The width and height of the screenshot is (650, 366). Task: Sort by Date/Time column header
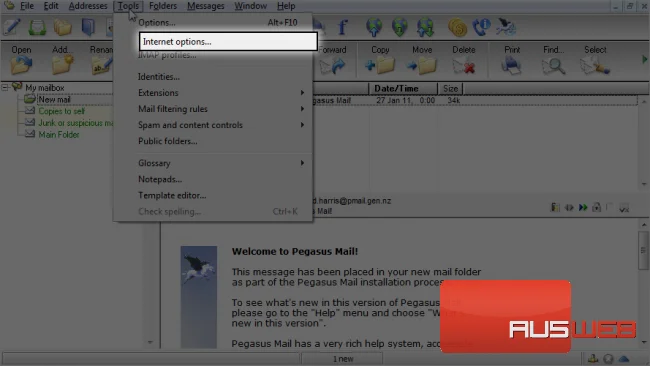coord(403,88)
